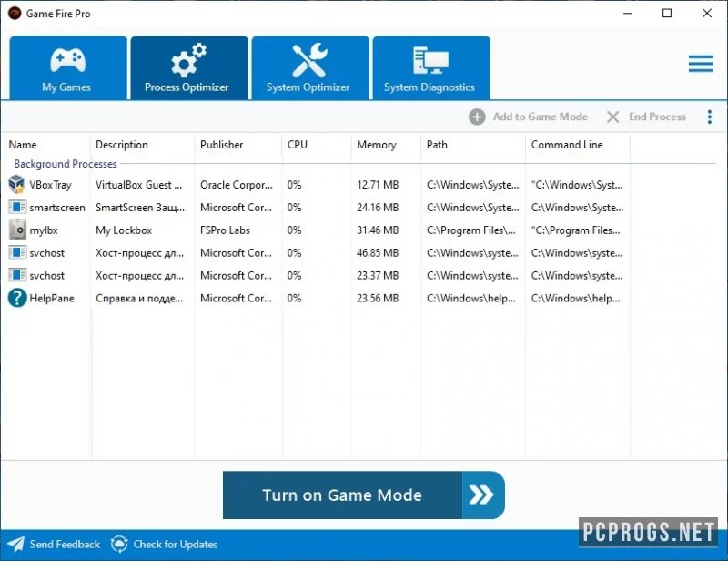Click Turn on Game Mode button
The image size is (728, 561).
point(363,495)
